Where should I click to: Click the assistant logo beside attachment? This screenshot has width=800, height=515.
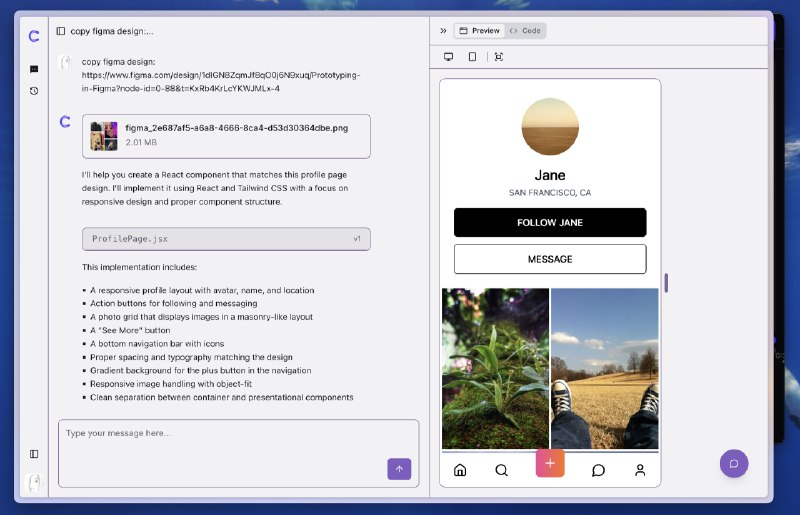(x=65, y=121)
